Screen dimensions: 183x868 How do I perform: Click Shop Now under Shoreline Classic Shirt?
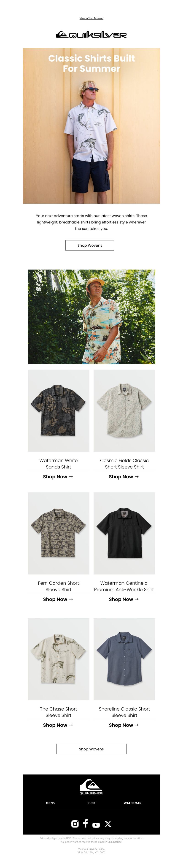click(x=124, y=725)
